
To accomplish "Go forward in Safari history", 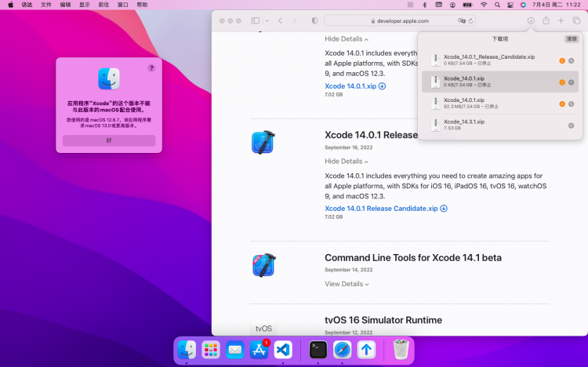I will click(x=294, y=20).
